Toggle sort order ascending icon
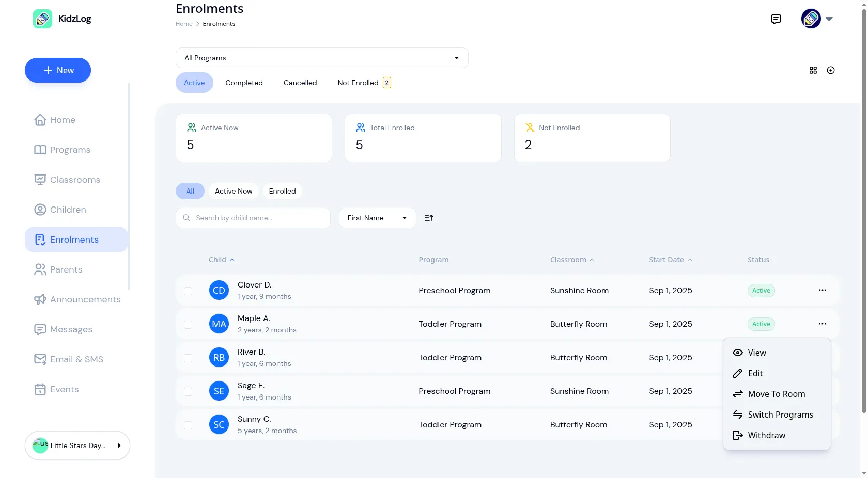 click(429, 218)
